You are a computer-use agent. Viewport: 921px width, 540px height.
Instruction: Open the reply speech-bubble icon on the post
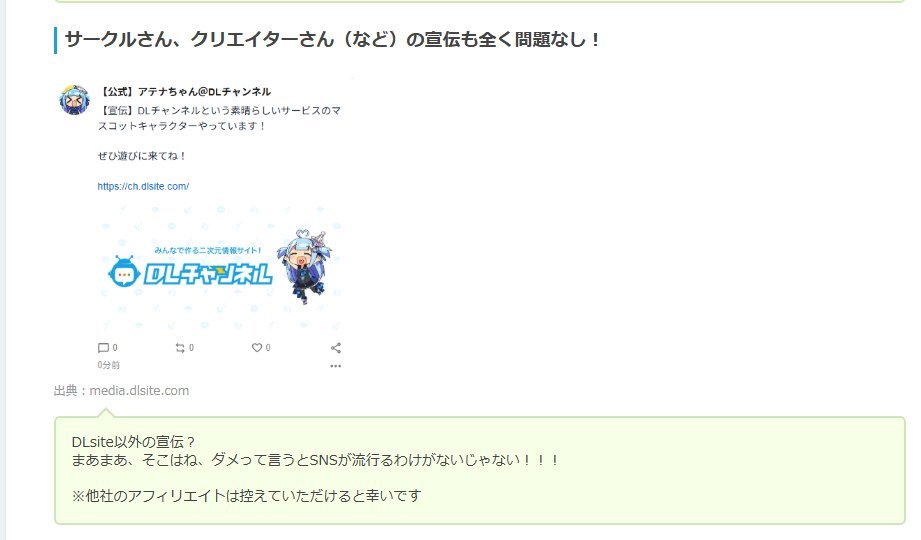coord(103,348)
